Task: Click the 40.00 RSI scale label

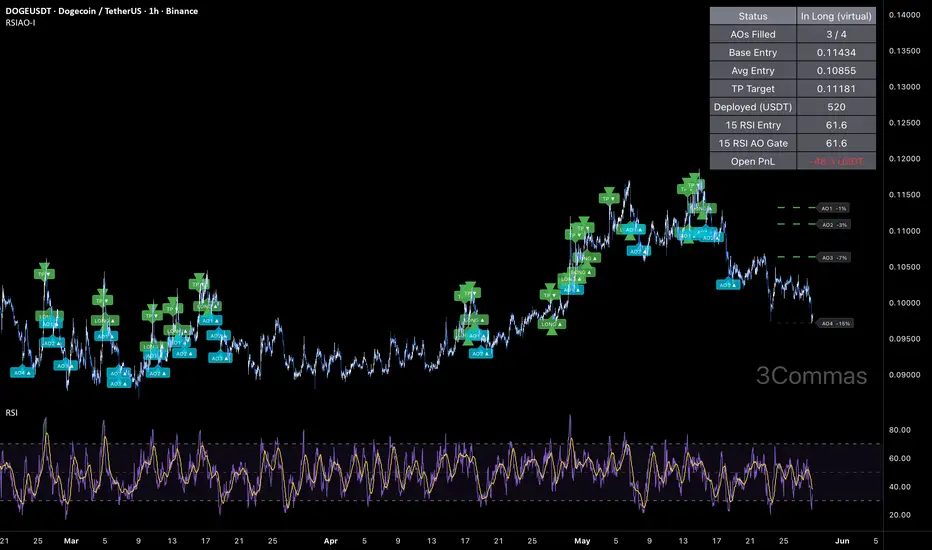Action: coord(900,487)
